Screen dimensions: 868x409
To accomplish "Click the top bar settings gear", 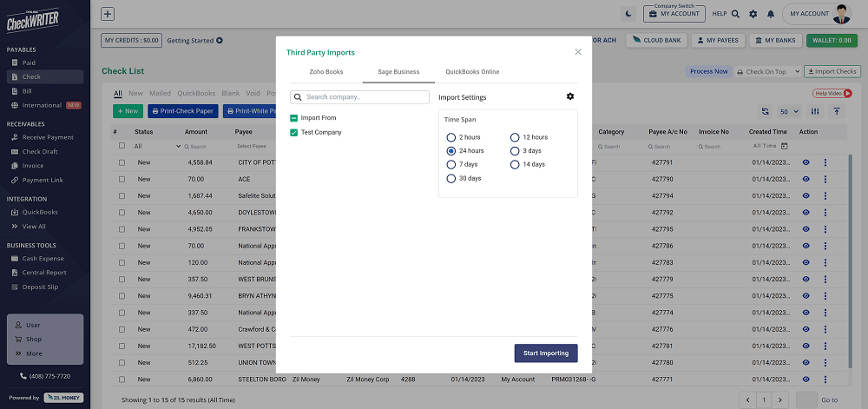I will tap(753, 14).
